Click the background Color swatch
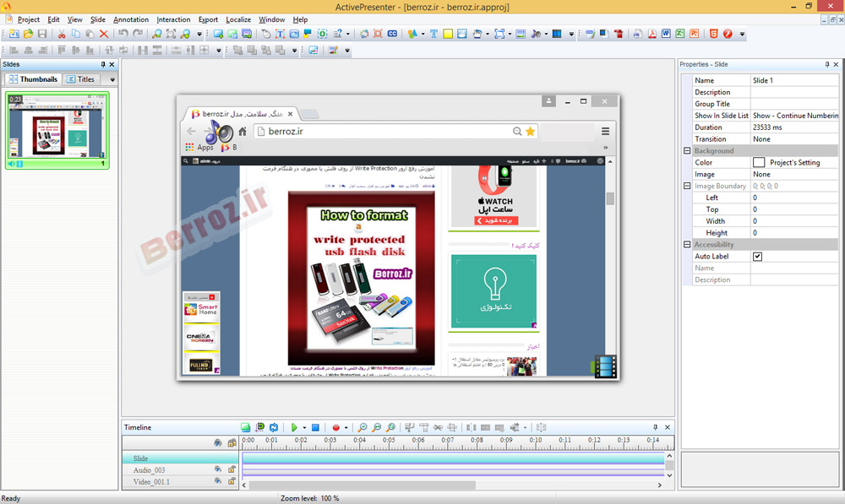845x504 pixels. pyautogui.click(x=759, y=162)
